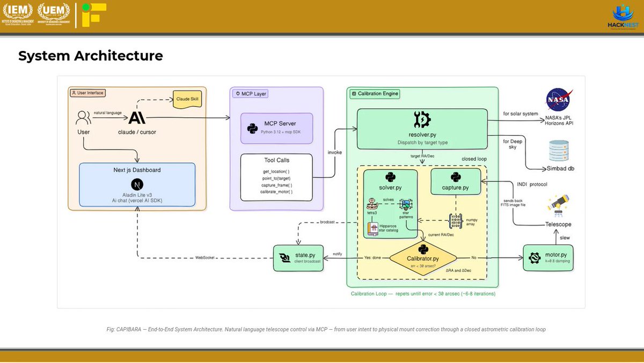
Task: Click the tetra3 icon
Action: tap(371, 205)
